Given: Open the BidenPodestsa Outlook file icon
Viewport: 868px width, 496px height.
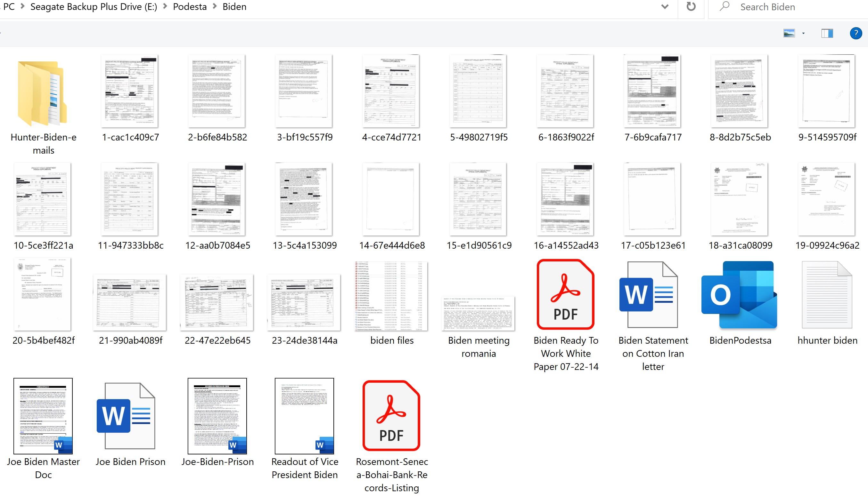Looking at the screenshot, I should [x=739, y=294].
